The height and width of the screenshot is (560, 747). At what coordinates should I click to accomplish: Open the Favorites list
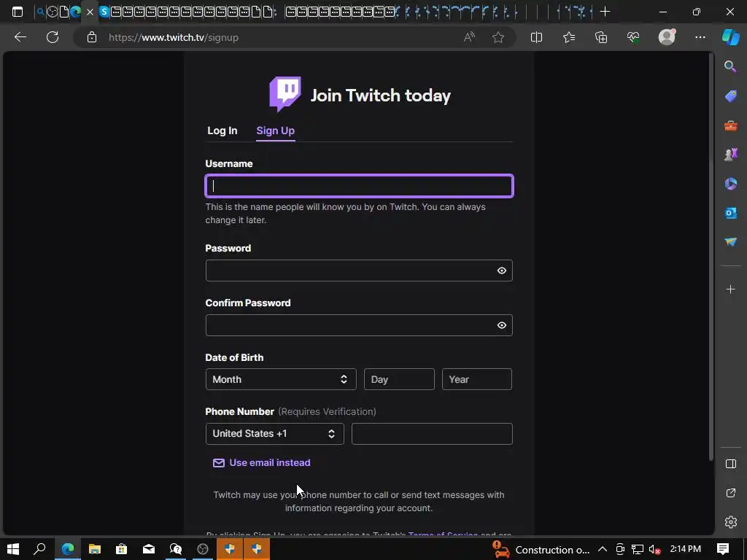pos(569,37)
